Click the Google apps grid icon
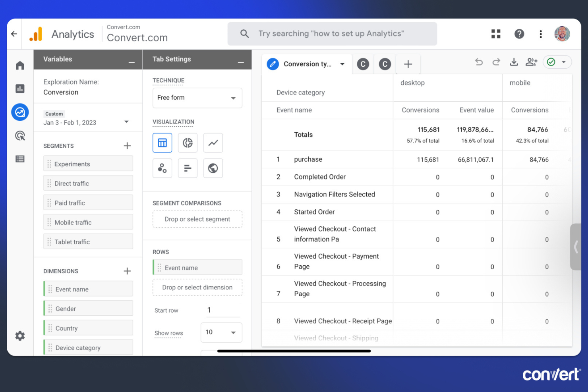This screenshot has height=392, width=588. click(496, 34)
